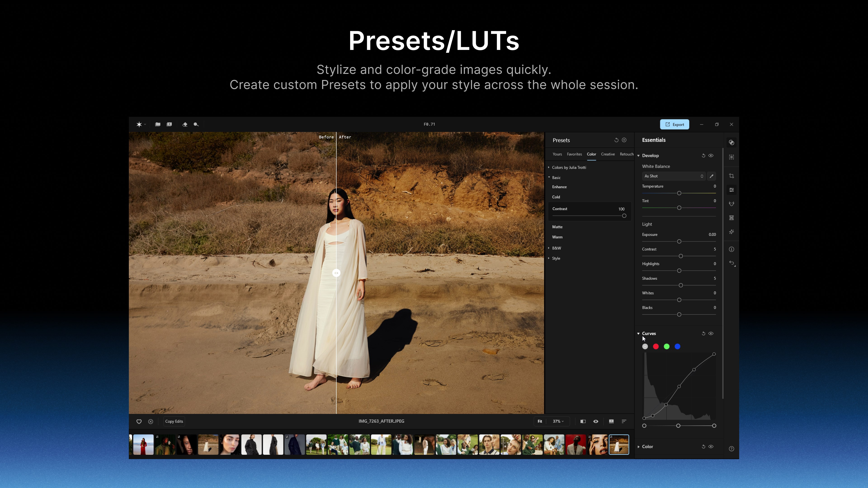Select the red dress photo thumbnail in filmstrip
Image resolution: width=868 pixels, height=488 pixels.
(x=143, y=445)
